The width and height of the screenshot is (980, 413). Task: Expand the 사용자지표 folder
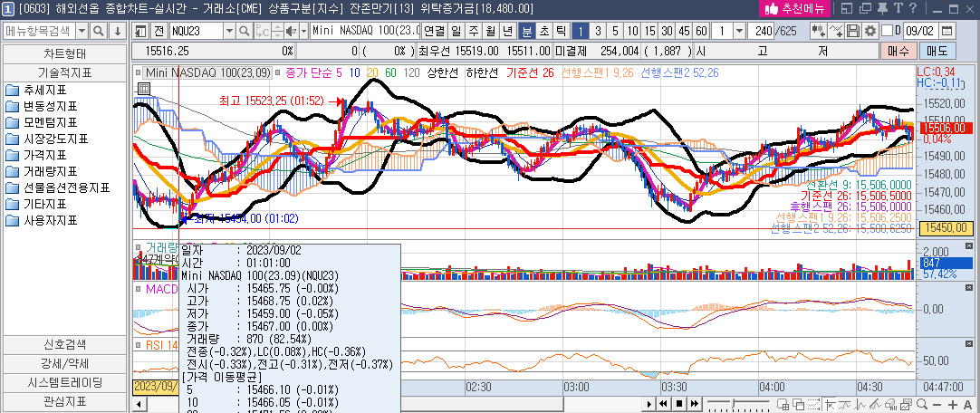43,220
